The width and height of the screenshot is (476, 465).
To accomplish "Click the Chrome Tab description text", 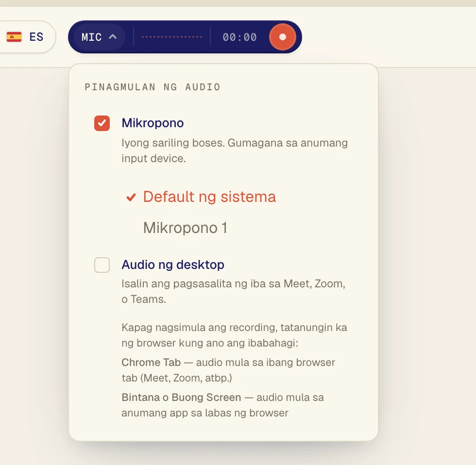I will point(228,370).
